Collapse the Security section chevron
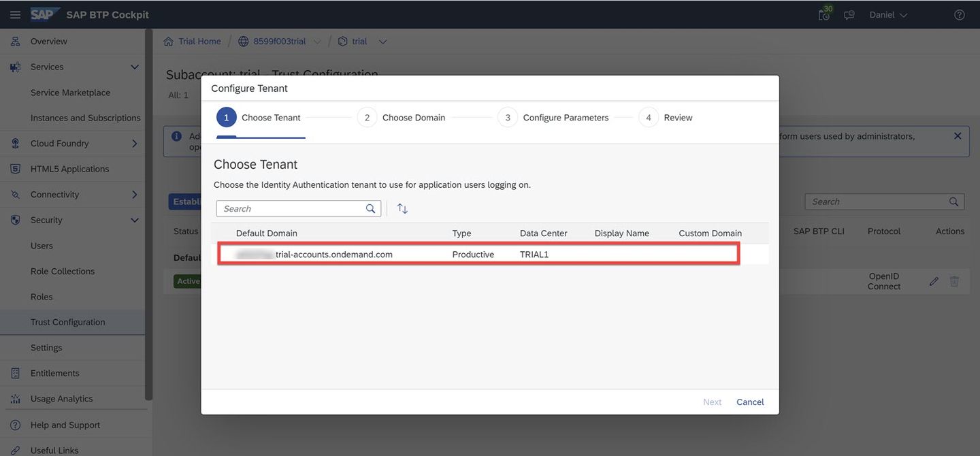This screenshot has height=456, width=980. tap(135, 220)
